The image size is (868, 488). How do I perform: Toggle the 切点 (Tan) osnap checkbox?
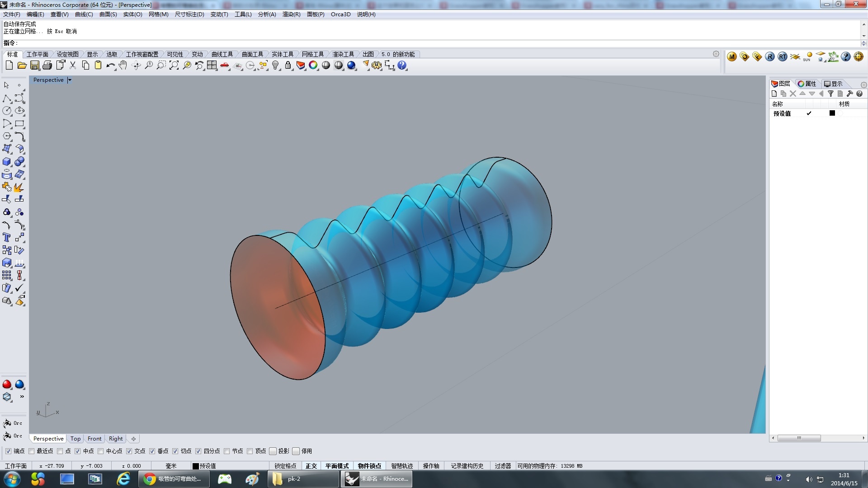(175, 451)
